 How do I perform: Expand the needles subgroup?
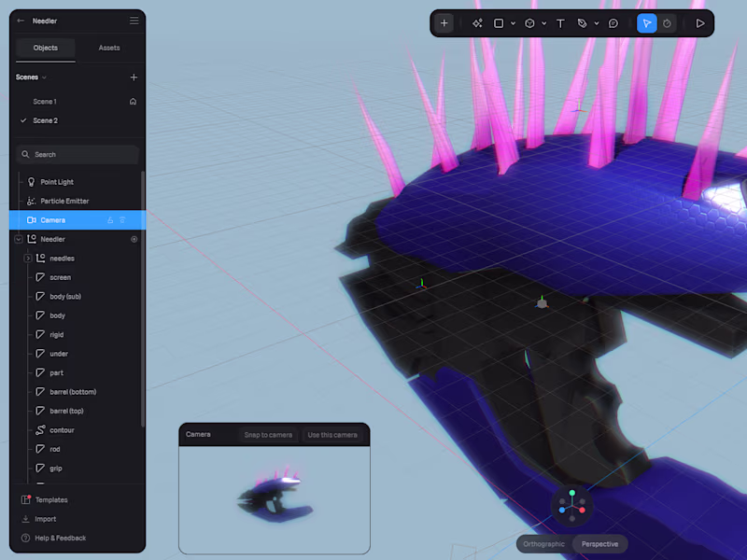point(28,259)
